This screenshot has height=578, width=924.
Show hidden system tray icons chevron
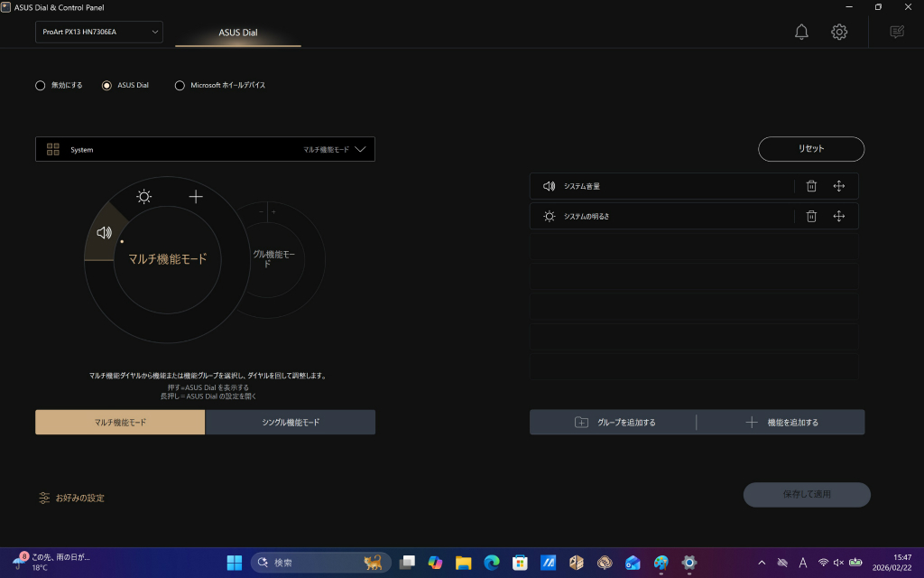click(x=762, y=563)
